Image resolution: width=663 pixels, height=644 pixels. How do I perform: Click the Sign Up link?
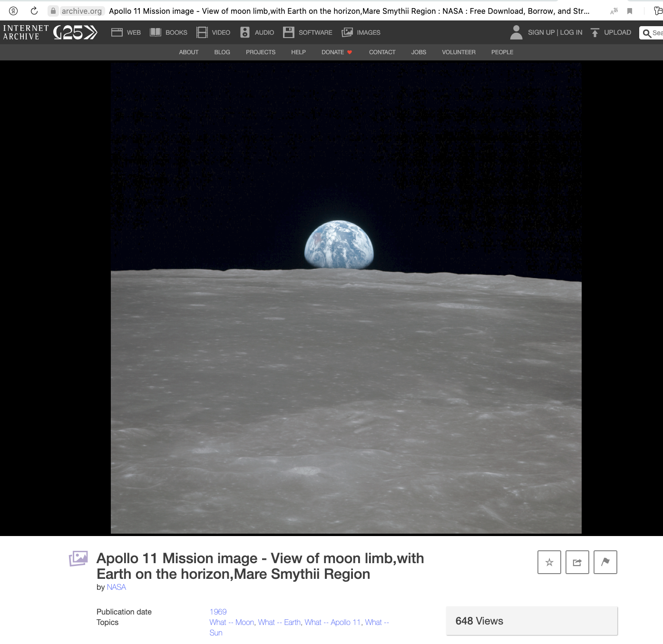pyautogui.click(x=541, y=32)
